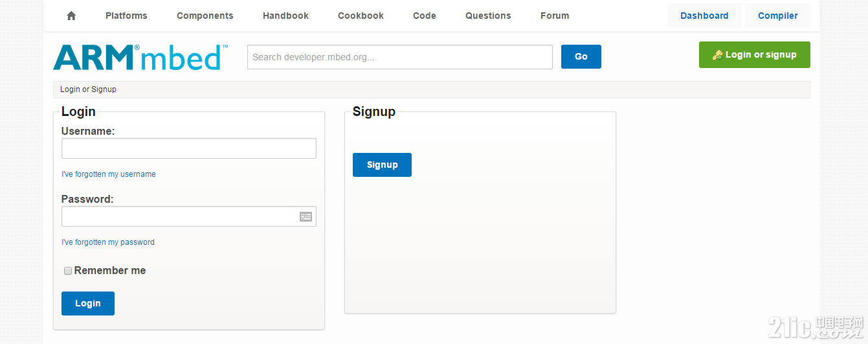Launch the Compiler
The image size is (868, 344).
(777, 16)
